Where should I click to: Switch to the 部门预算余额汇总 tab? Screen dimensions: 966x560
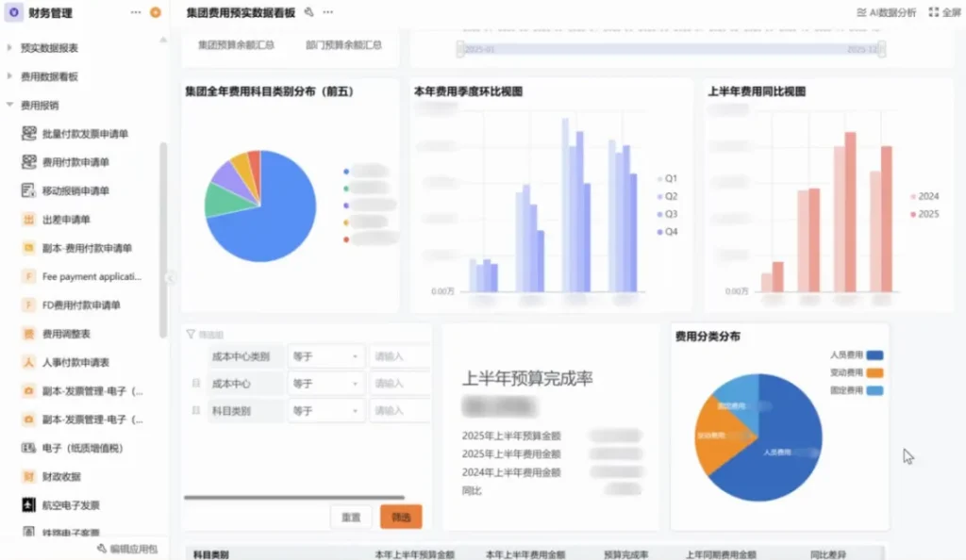[343, 44]
